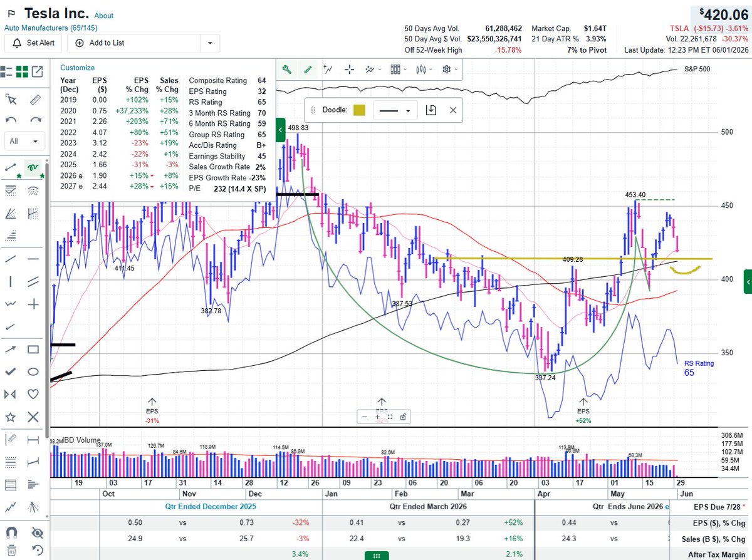This screenshot has width=752, height=560.
Task: Select the parallel channel lines tool
Action: (x=33, y=282)
